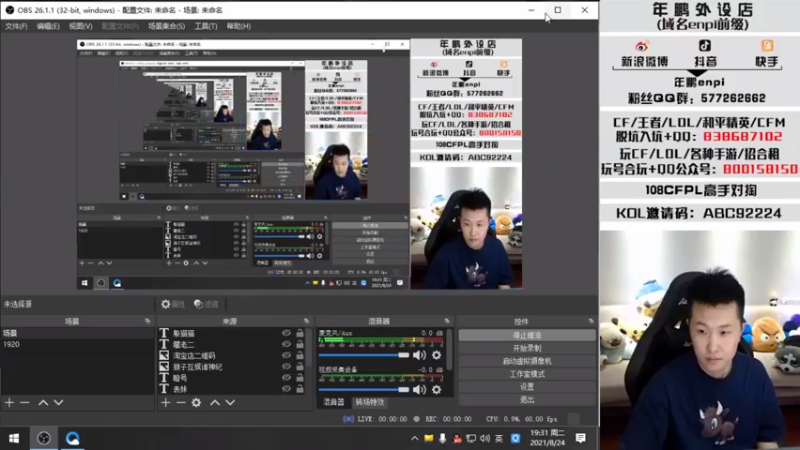Remove the selected scene with the minus icon
Viewport: 800px width, 450px height.
[x=24, y=403]
